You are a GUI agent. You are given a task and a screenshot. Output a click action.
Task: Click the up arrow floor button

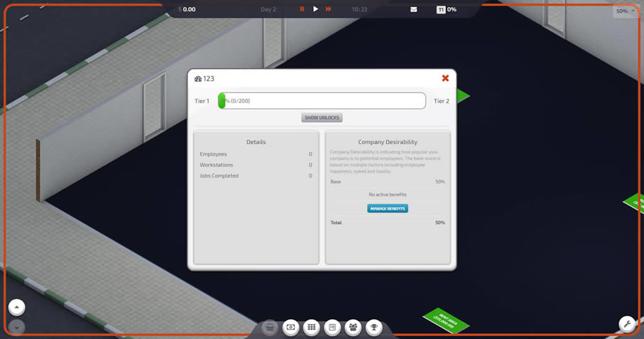(x=17, y=307)
